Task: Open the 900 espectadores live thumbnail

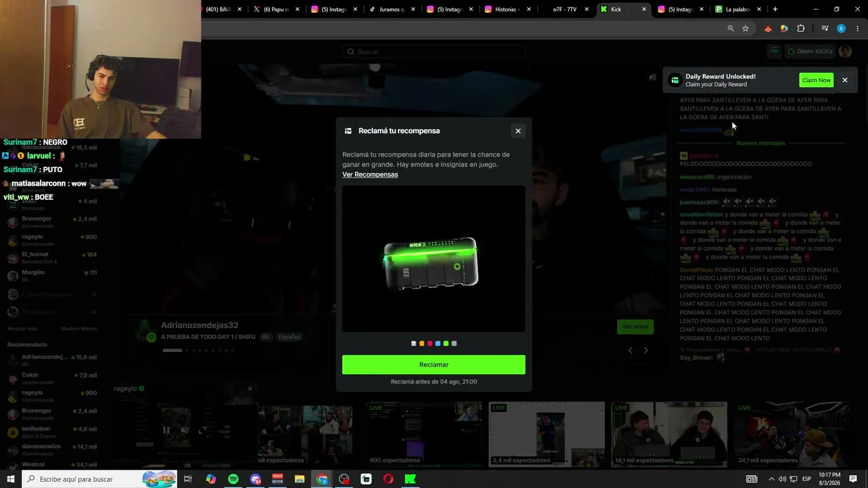Action: 425,434
